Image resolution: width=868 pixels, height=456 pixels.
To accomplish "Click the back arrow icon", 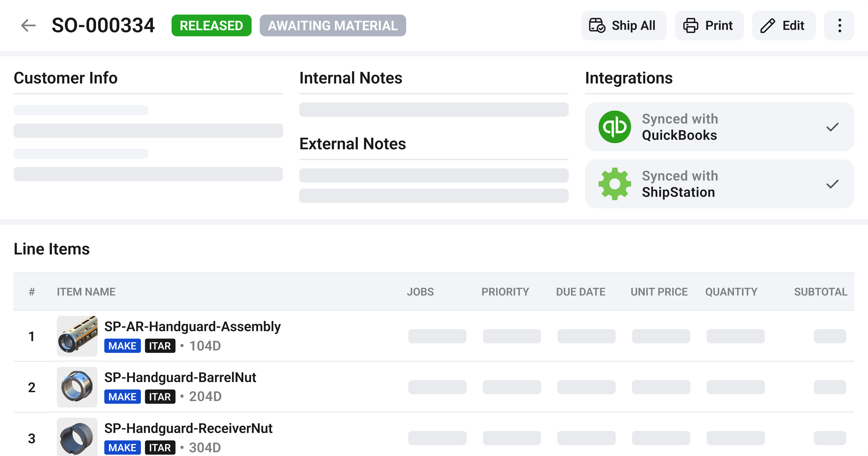I will (x=28, y=26).
